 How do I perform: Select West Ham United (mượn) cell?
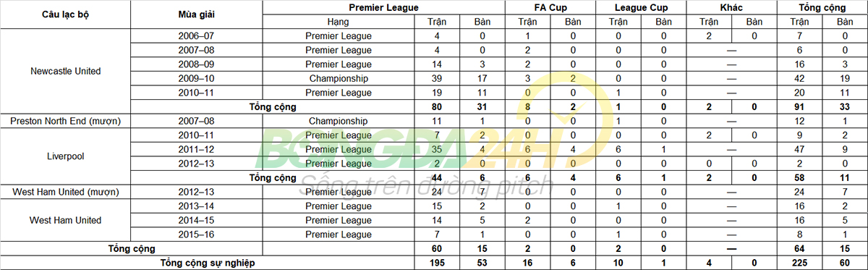point(66,192)
